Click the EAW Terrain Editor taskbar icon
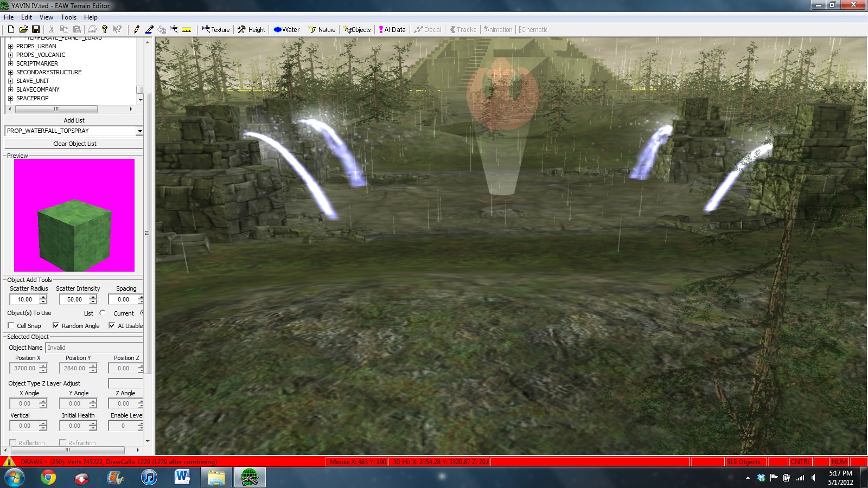 pyautogui.click(x=250, y=478)
